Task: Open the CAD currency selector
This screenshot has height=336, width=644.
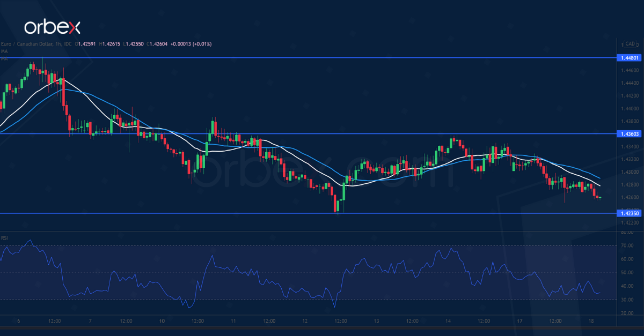Action: point(630,44)
